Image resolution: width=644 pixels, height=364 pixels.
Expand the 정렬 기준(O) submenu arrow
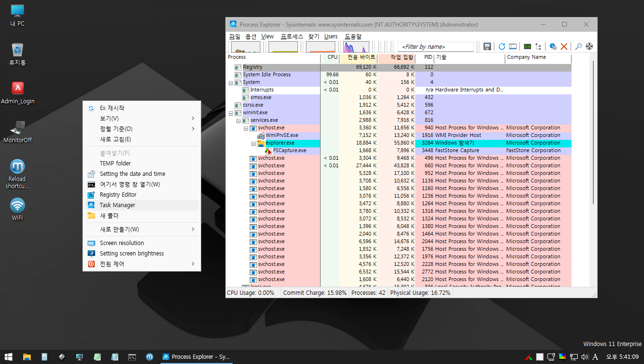point(193,128)
